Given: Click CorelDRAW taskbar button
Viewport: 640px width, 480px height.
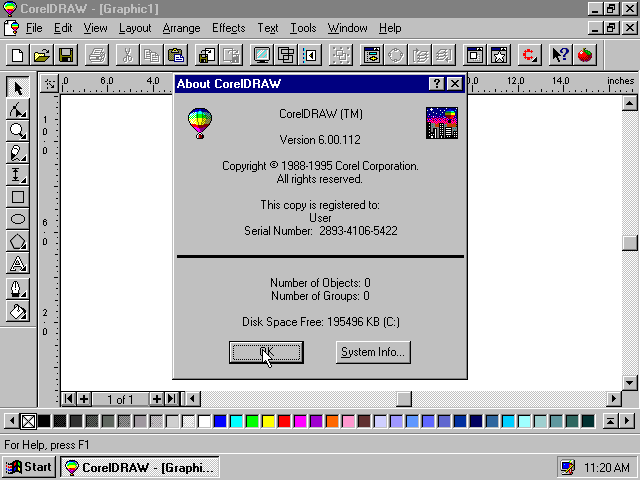Looking at the screenshot, I should (x=140, y=467).
